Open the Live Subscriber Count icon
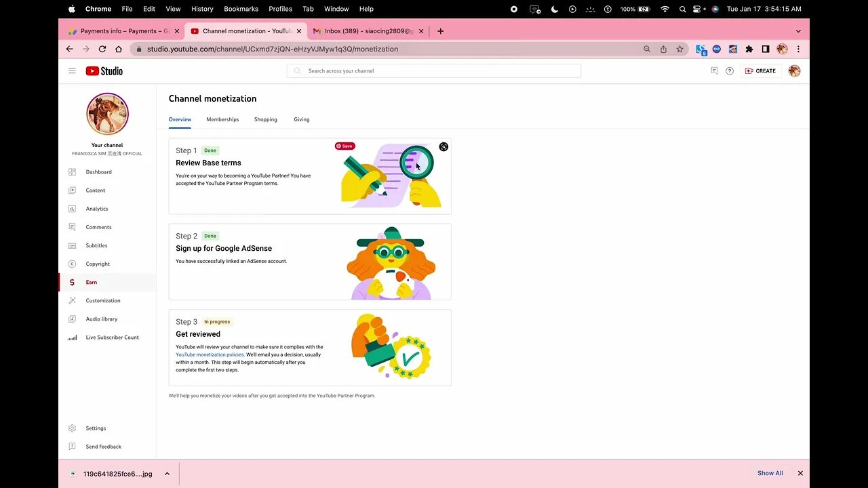Screen dimensions: 868x488 (x=72, y=337)
